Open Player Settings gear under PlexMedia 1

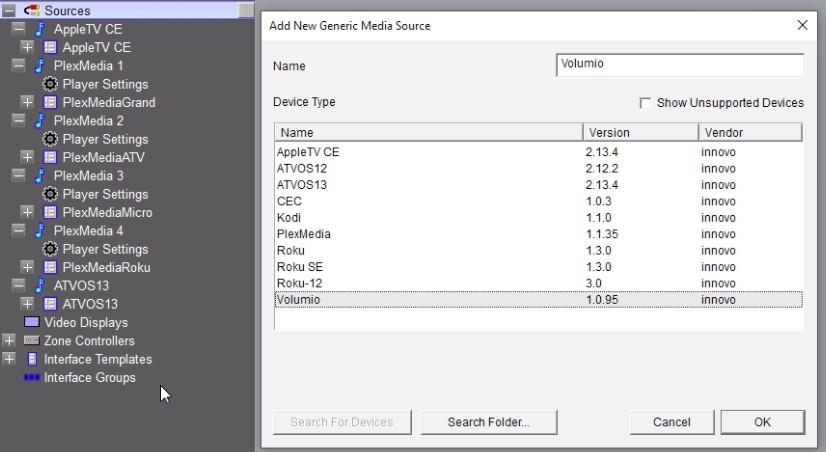point(50,84)
